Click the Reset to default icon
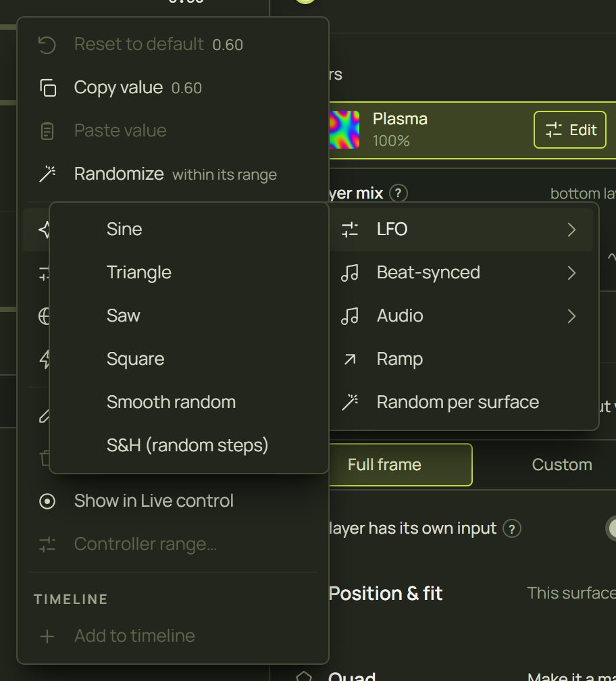The width and height of the screenshot is (616, 681). [x=47, y=45]
